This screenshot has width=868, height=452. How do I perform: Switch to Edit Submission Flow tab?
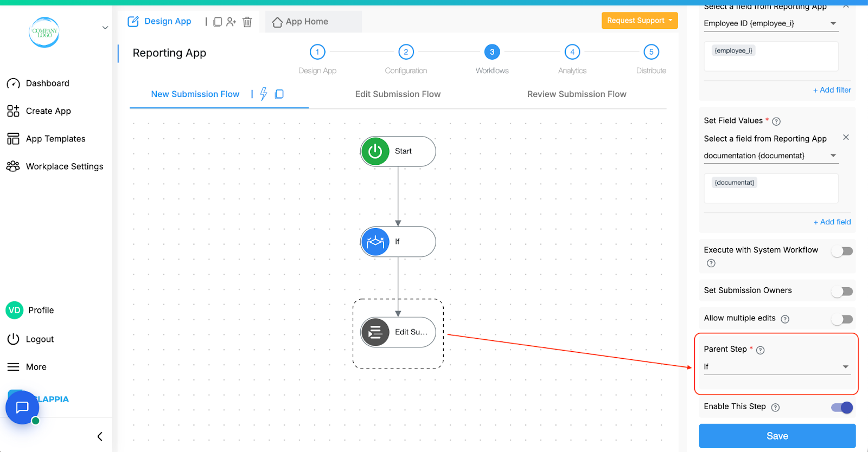(x=398, y=94)
